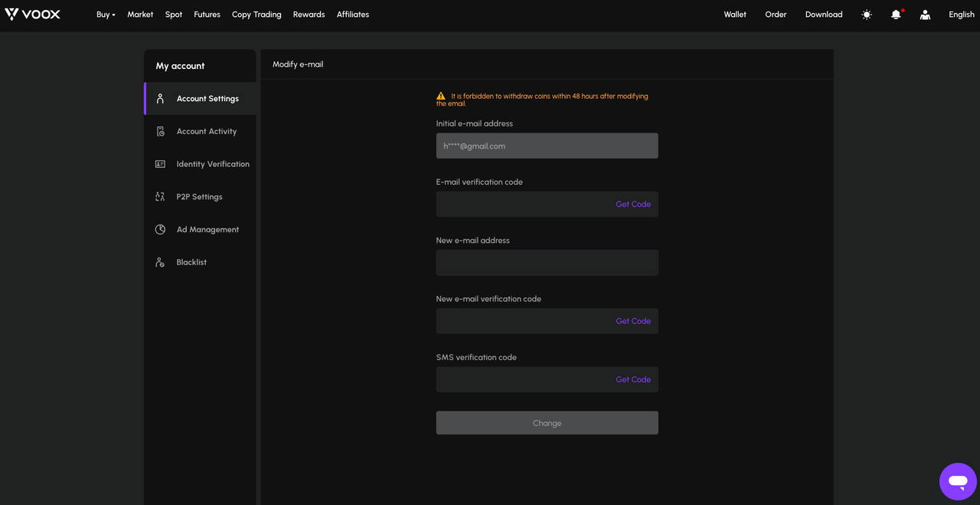This screenshot has height=505, width=980.
Task: Get Code for SMS verification
Action: (x=633, y=379)
